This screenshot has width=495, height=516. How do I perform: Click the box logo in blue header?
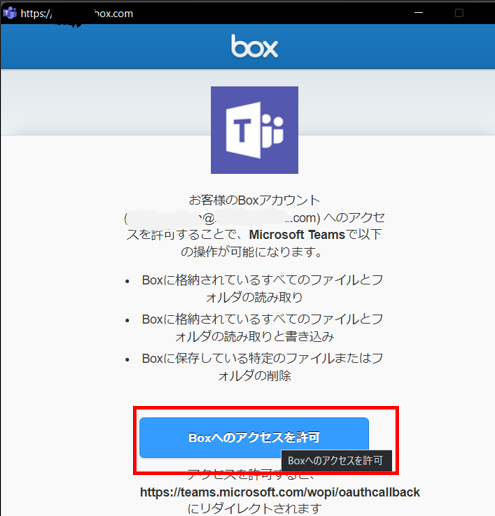255,46
